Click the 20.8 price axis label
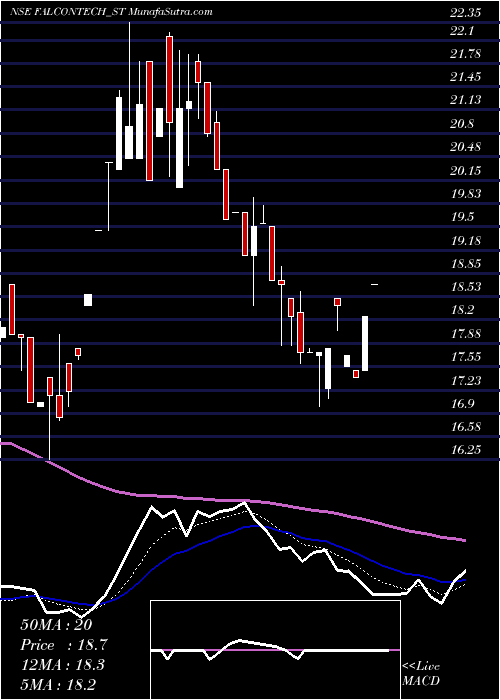Screen dimensions: 500x700 tap(462, 124)
